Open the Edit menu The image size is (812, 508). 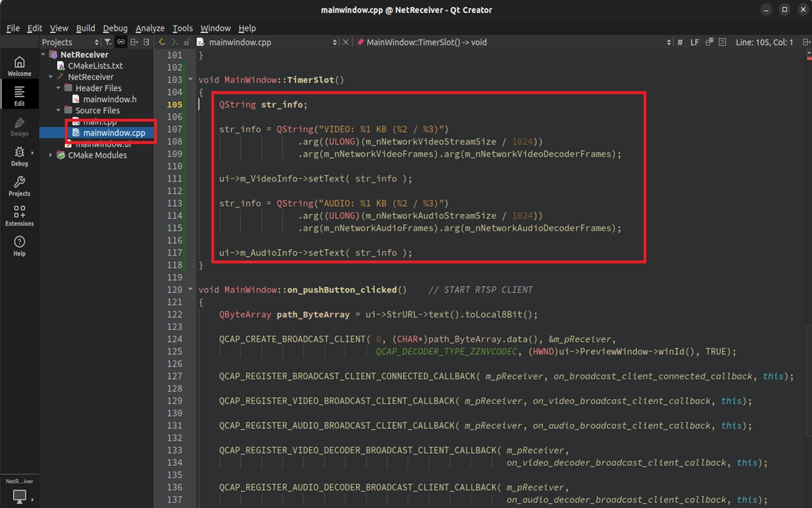(x=35, y=28)
